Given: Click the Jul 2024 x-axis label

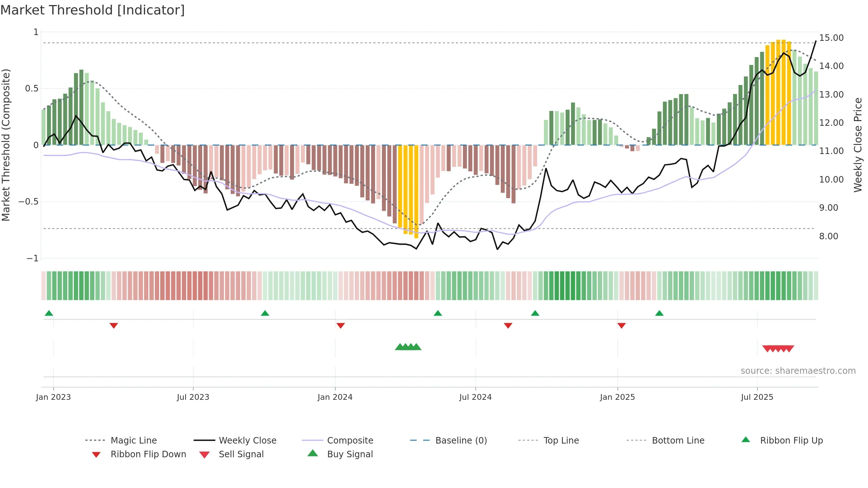Looking at the screenshot, I should click(475, 397).
